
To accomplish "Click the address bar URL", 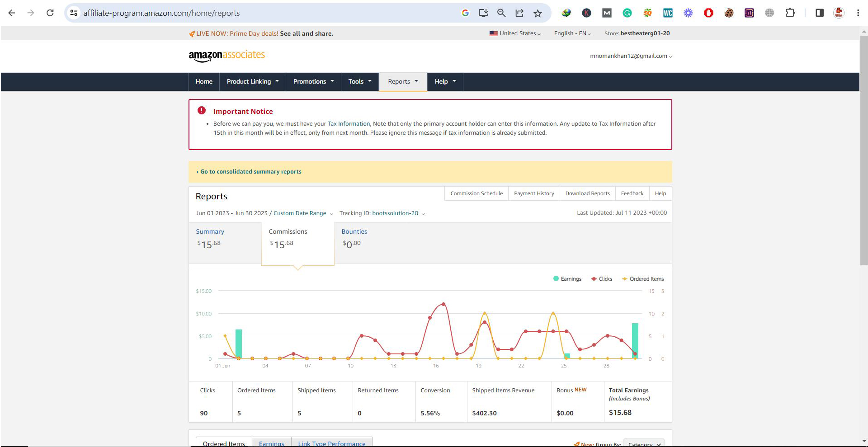I will point(161,13).
